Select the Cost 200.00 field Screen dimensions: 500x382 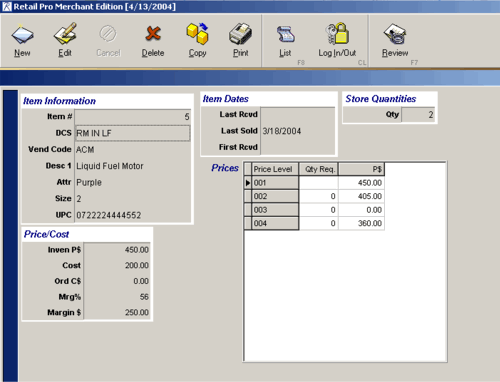point(117,265)
